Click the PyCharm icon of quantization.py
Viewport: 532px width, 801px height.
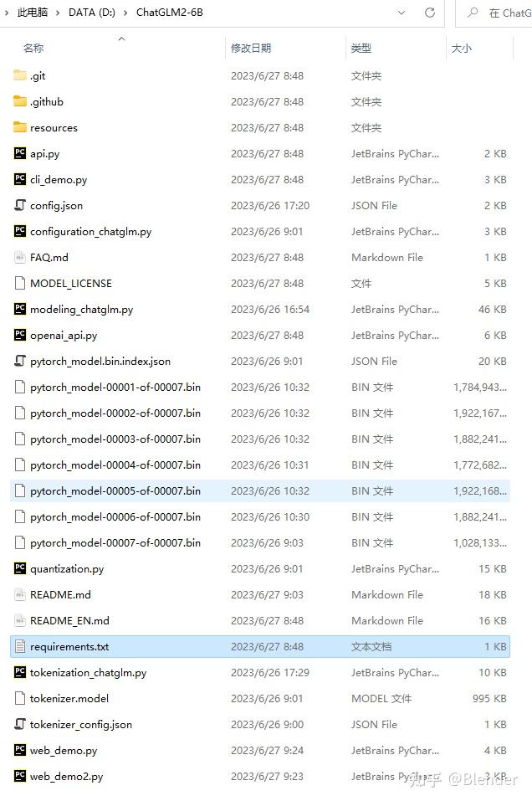[20, 568]
